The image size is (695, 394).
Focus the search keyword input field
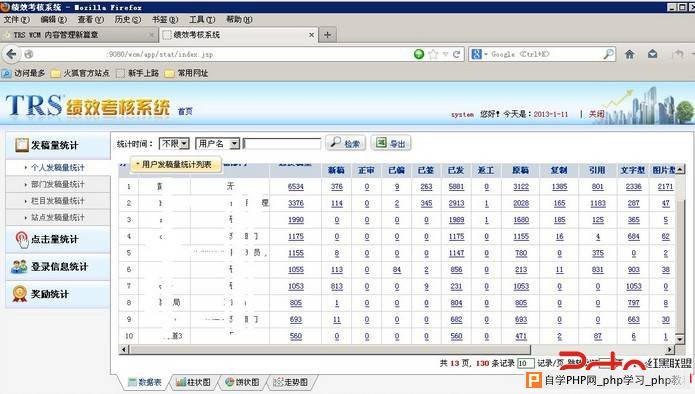coord(282,144)
